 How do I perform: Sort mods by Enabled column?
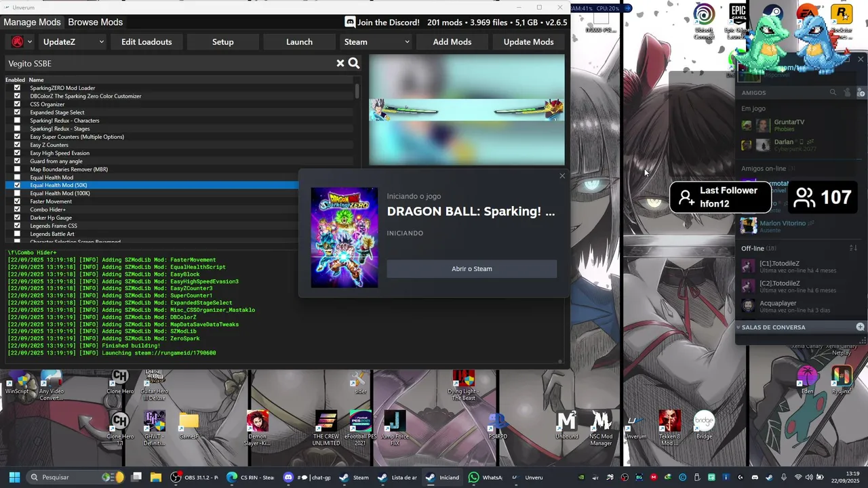coord(15,80)
